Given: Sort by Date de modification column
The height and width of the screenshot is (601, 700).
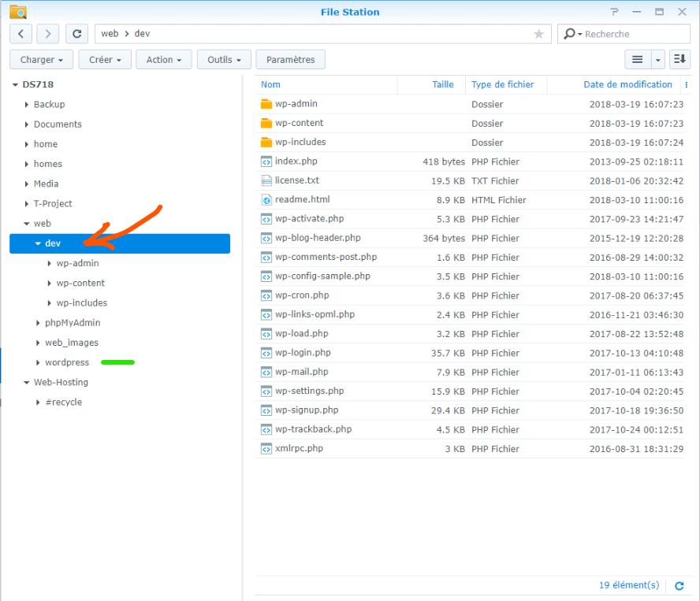Looking at the screenshot, I should point(627,85).
